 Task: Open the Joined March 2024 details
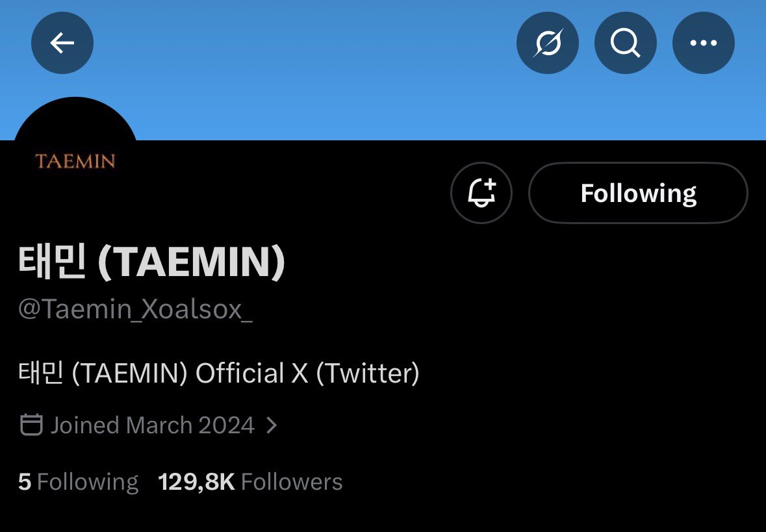point(152,425)
